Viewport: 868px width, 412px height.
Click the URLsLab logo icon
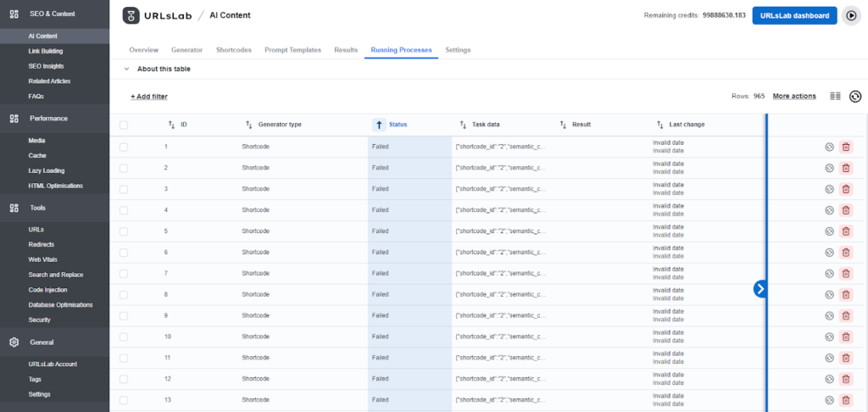click(131, 15)
